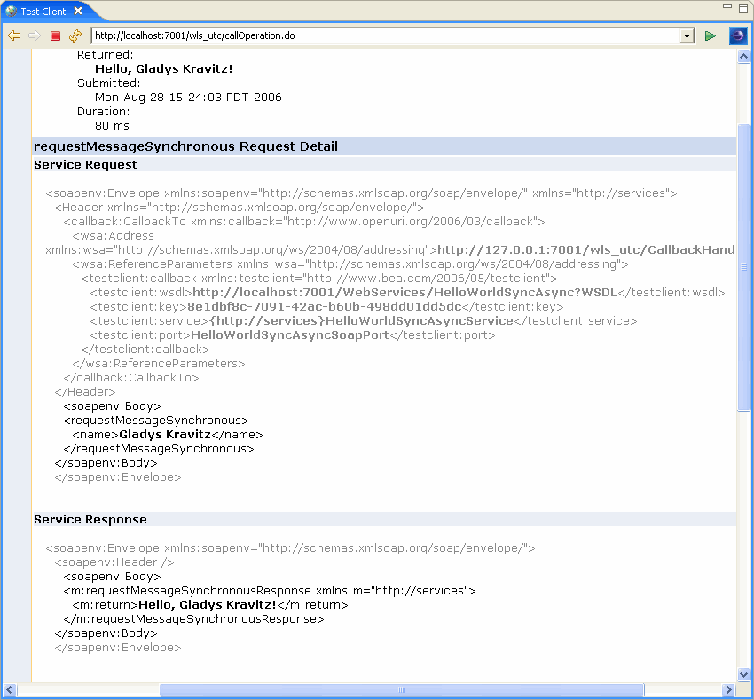
Task: Click the Test Client tab globe icon
Action: point(11,11)
